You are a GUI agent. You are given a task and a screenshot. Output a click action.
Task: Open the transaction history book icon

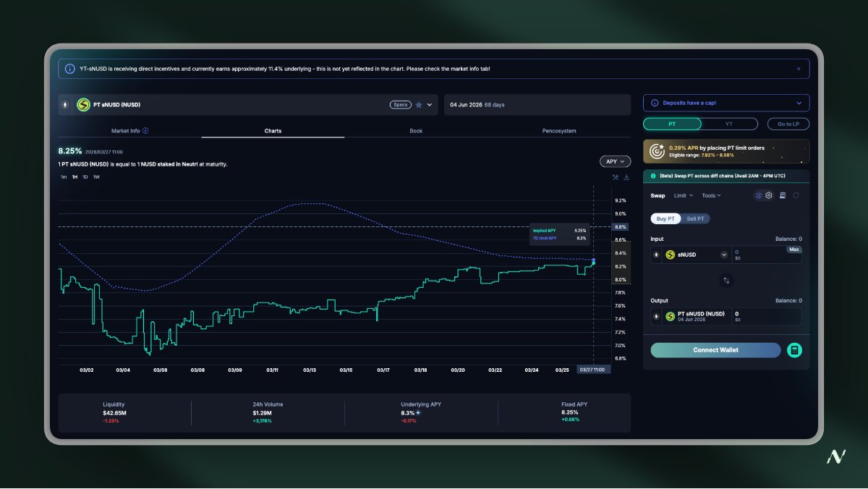click(x=783, y=195)
